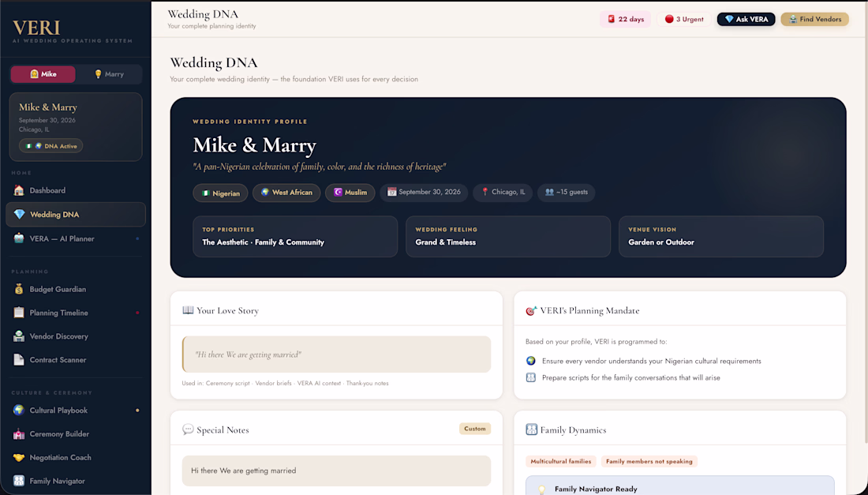Viewport: 868px width, 495px height.
Task: Click the Custom badge on Special Notes
Action: point(475,429)
